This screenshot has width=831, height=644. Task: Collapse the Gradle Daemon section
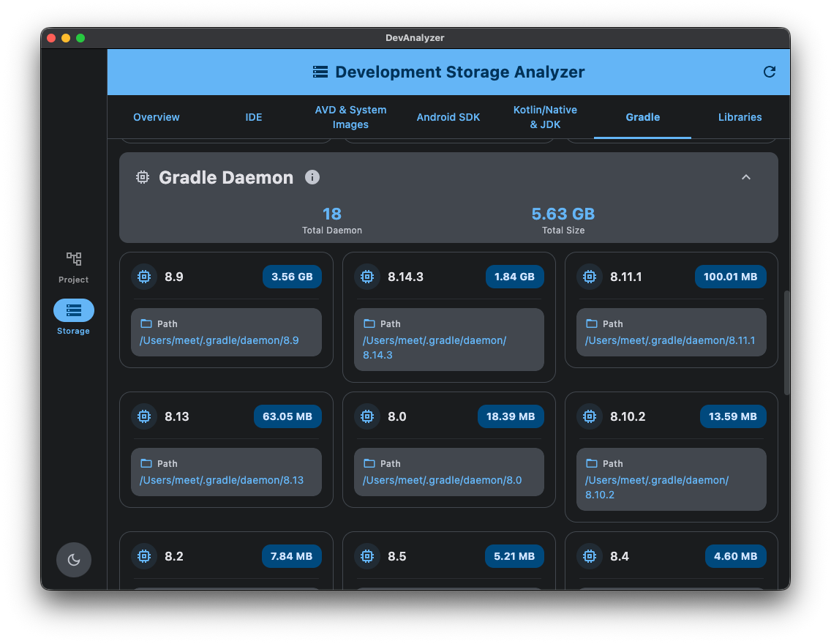coord(745,177)
